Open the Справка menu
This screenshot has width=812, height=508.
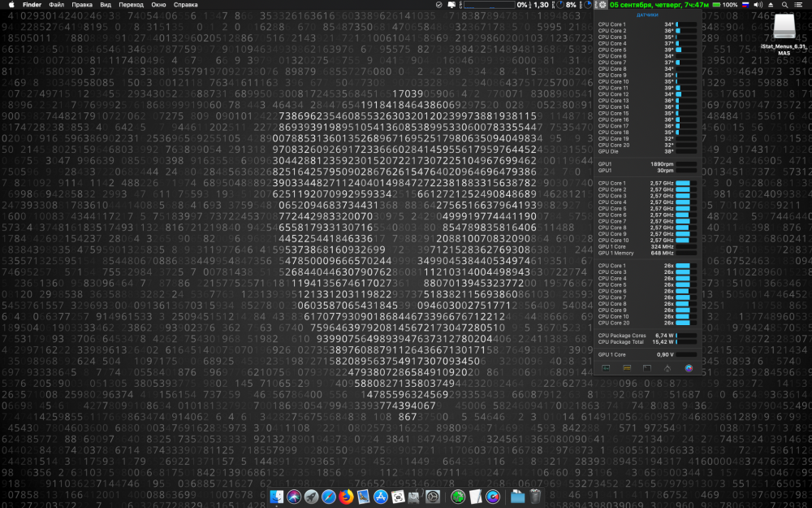click(185, 5)
